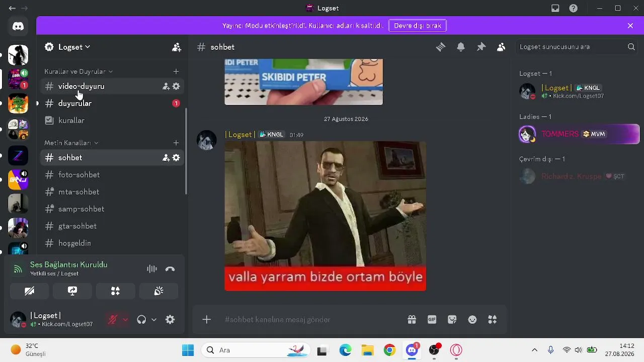Click Logset author name on message
The height and width of the screenshot is (362, 644).
point(240,134)
